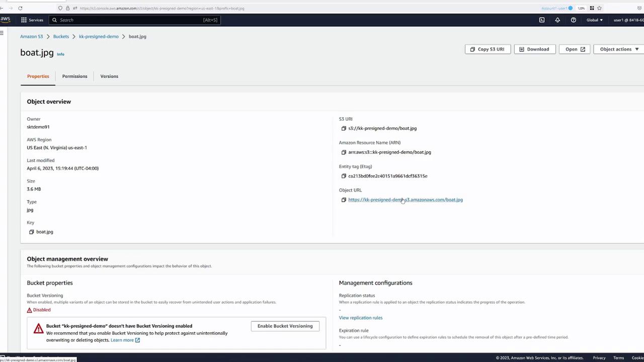Image resolution: width=644 pixels, height=362 pixels.
Task: Select the Etag value text
Action: pos(388,176)
